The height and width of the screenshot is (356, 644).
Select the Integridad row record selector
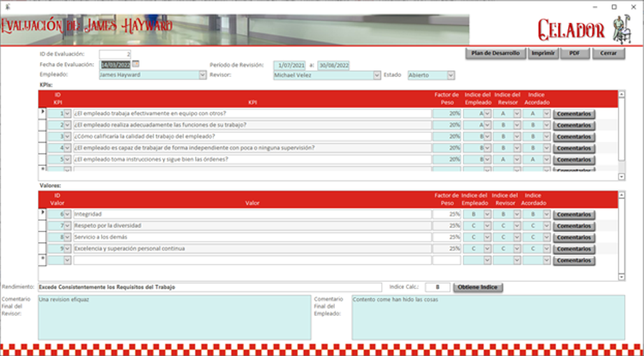42,214
